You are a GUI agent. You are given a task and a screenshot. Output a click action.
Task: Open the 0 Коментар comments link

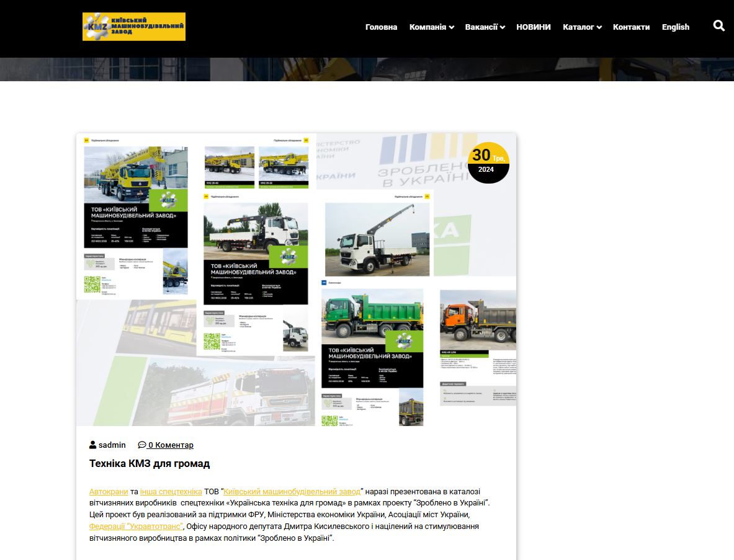171,445
